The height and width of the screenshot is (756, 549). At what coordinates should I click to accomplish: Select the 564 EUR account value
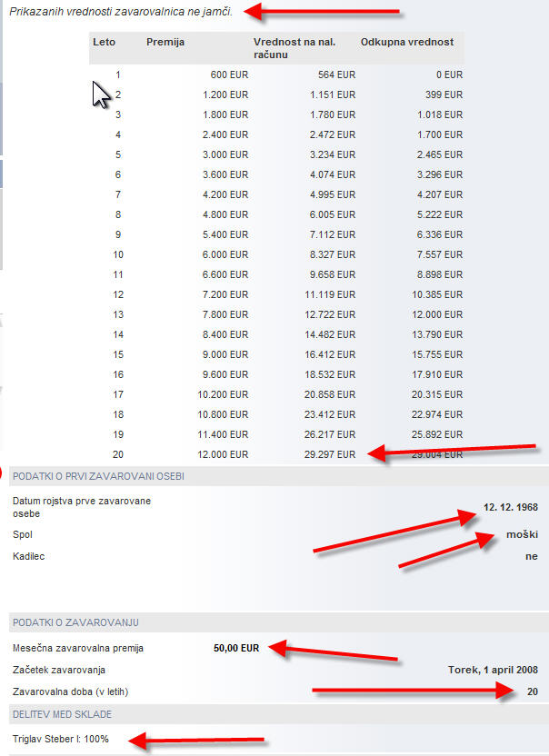click(x=336, y=75)
